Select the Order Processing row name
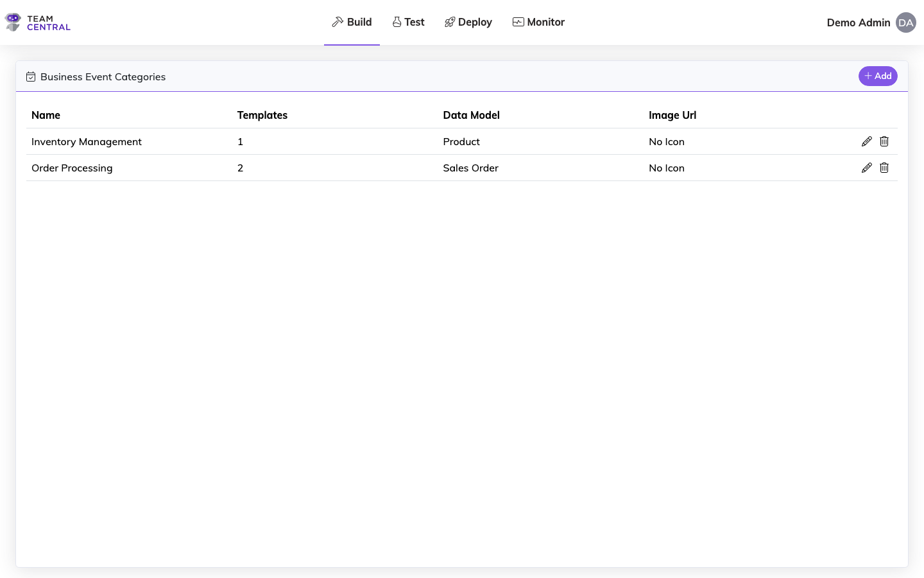Screen dimensions: 924x578 pyautogui.click(x=72, y=168)
